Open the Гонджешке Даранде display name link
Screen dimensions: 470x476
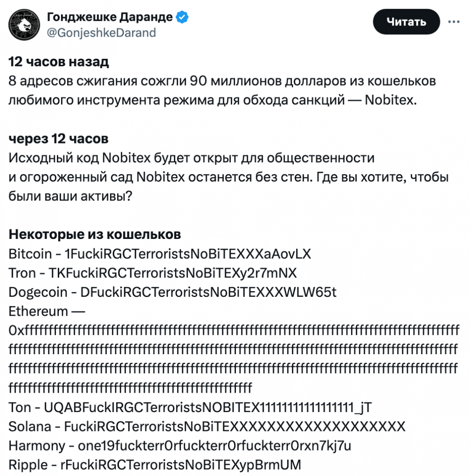click(110, 18)
